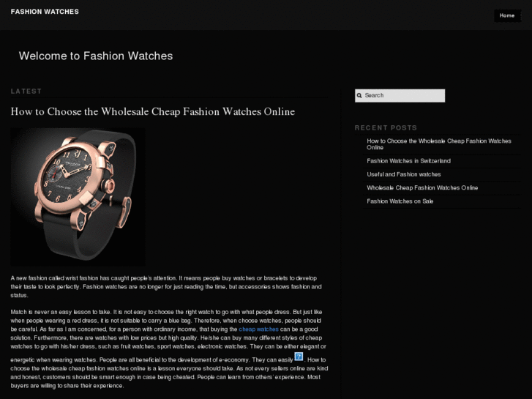This screenshot has width=532, height=399.
Task: Click the first article paragraph about wrist fashion
Action: (x=166, y=286)
